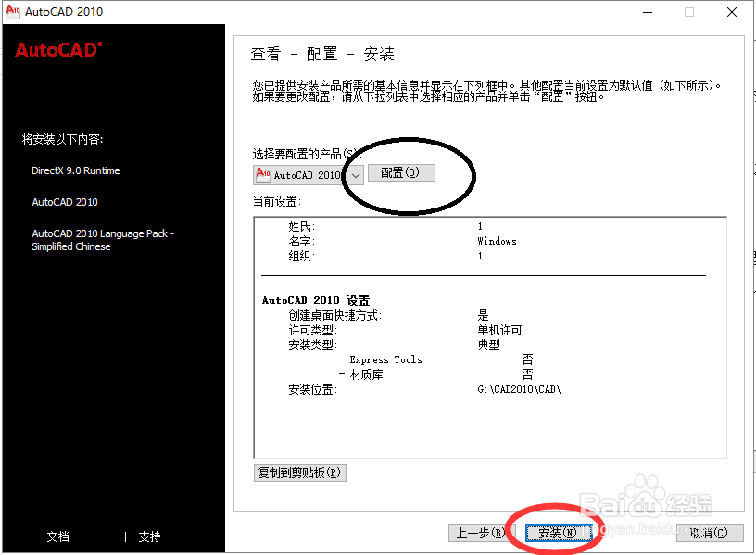Minimize the AutoCAD 2010 installer window
Viewport: 756px width, 555px height.
coord(648,12)
